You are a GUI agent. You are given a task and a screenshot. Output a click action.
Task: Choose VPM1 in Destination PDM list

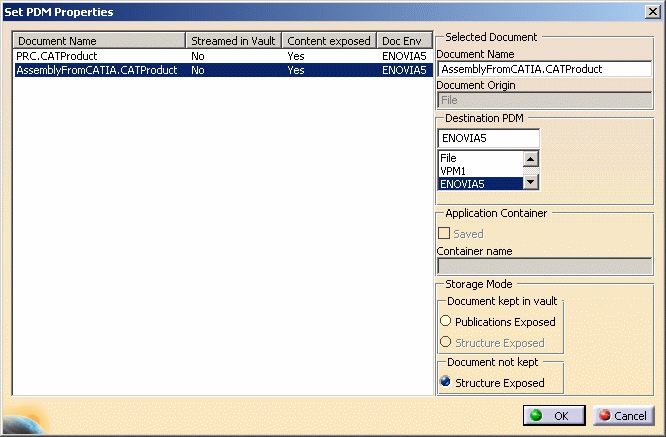(x=480, y=170)
